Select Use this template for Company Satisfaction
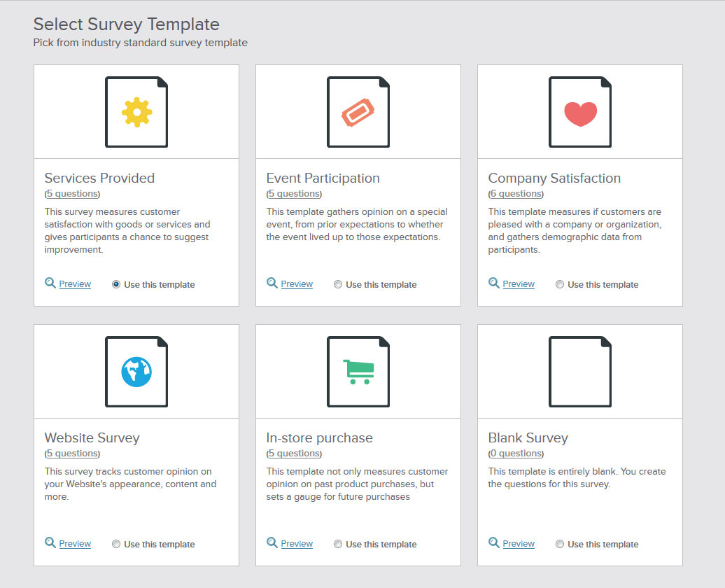 (x=560, y=284)
